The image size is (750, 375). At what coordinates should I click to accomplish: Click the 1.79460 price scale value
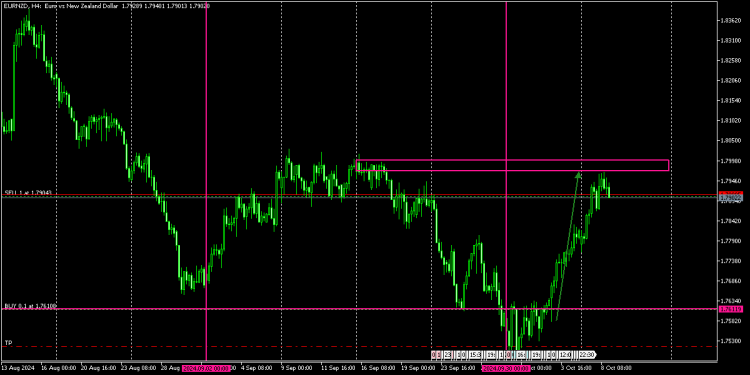731,181
